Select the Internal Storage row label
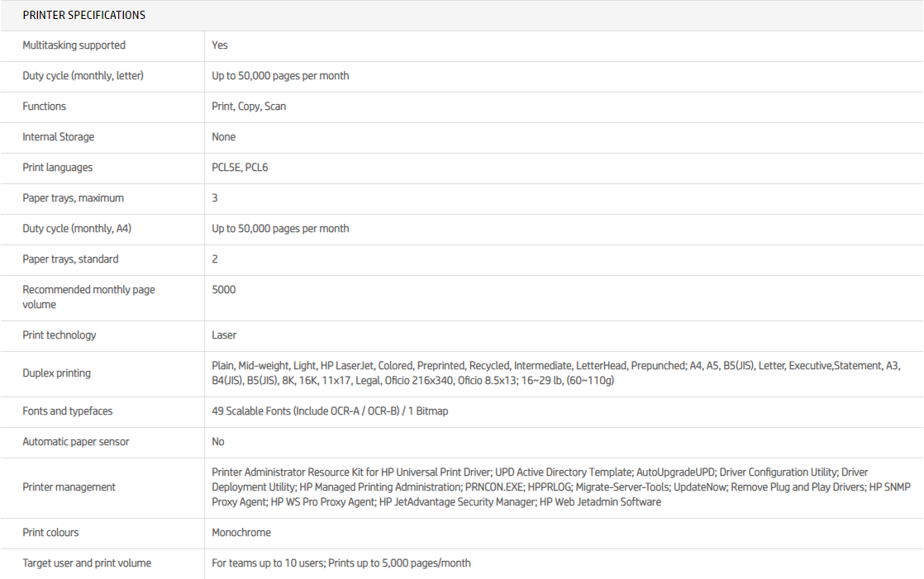 (58, 137)
